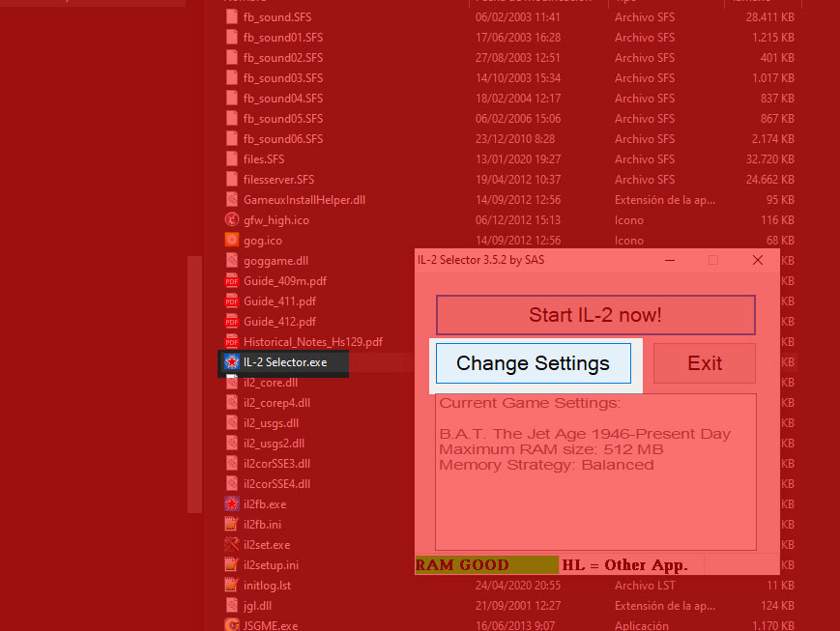
Task: Click the il2set.exe tools icon
Action: coord(231,545)
